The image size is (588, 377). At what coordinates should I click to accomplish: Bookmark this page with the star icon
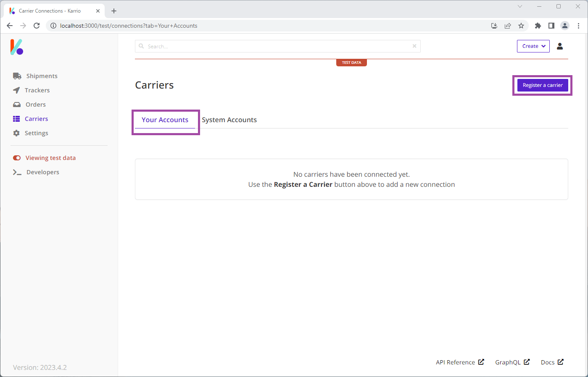point(521,26)
